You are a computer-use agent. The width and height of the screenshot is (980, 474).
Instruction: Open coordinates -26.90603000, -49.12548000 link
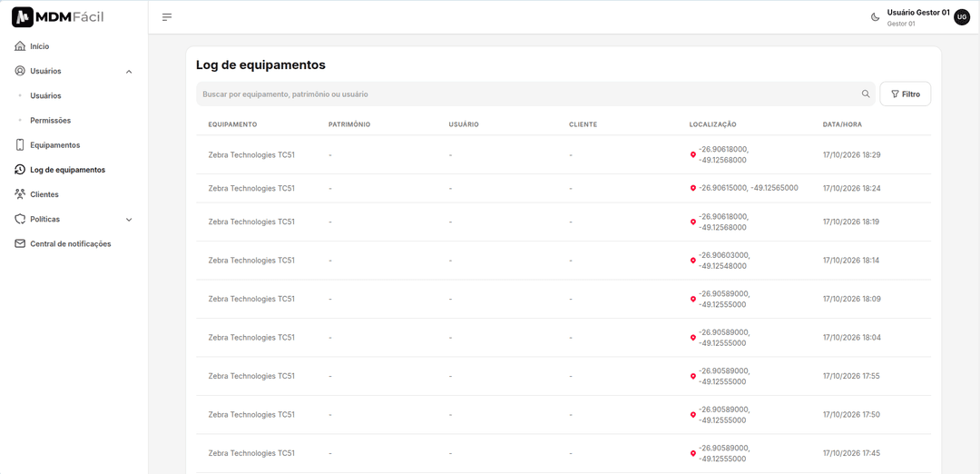(x=724, y=260)
